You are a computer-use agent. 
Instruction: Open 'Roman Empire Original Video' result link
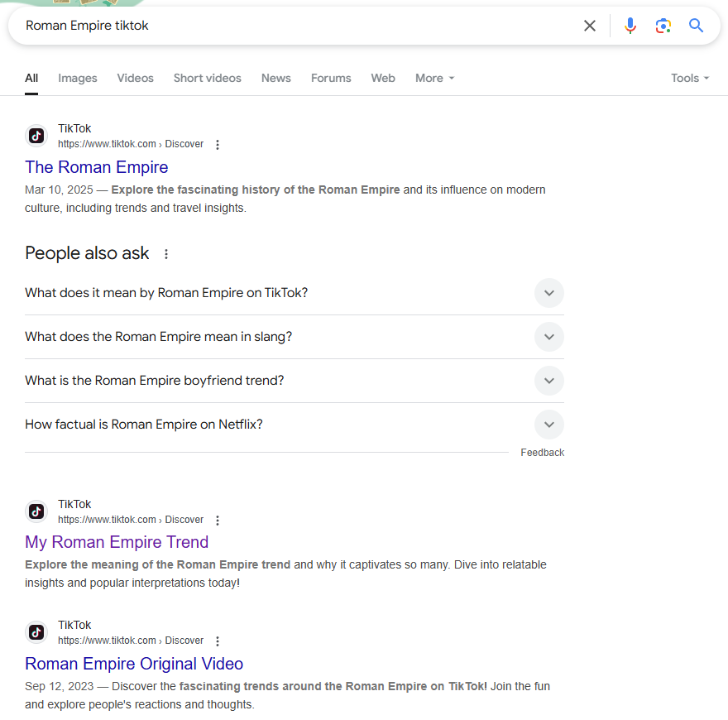click(x=134, y=664)
